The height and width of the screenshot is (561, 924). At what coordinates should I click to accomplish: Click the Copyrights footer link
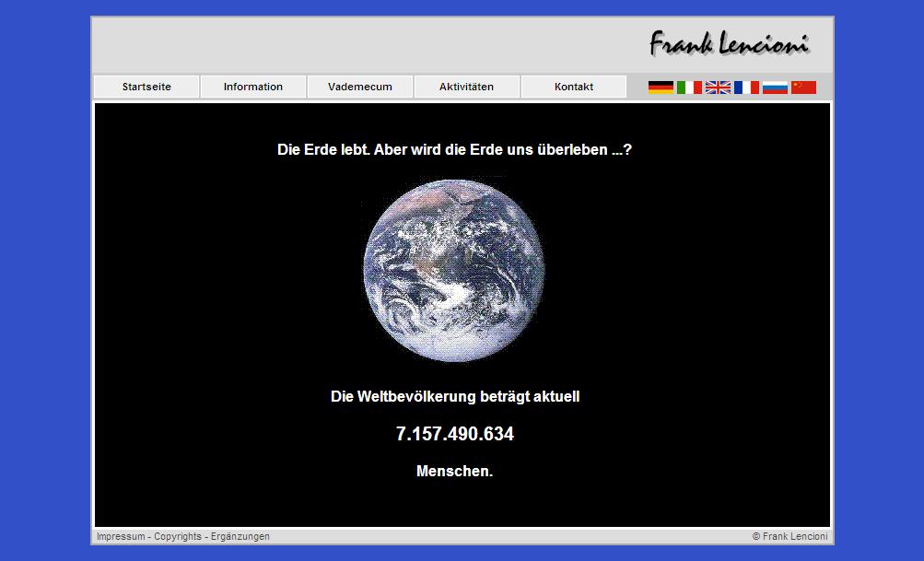click(178, 536)
